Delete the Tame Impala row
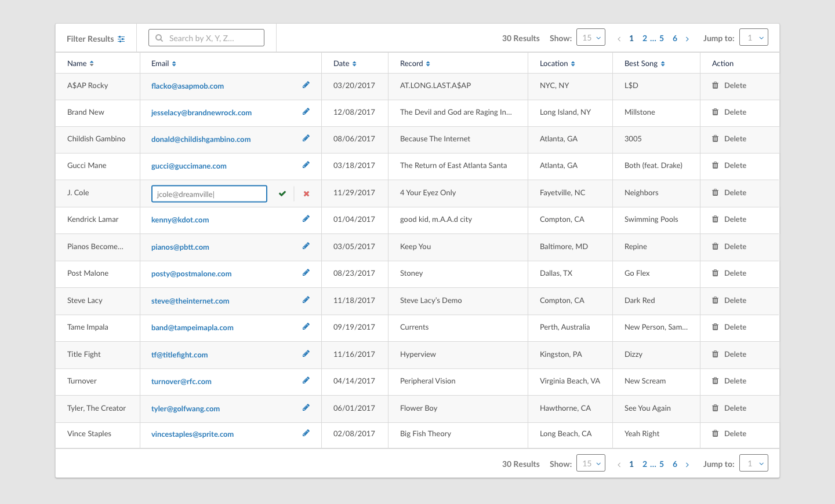Screen dimensions: 835x504 pyautogui.click(x=729, y=327)
